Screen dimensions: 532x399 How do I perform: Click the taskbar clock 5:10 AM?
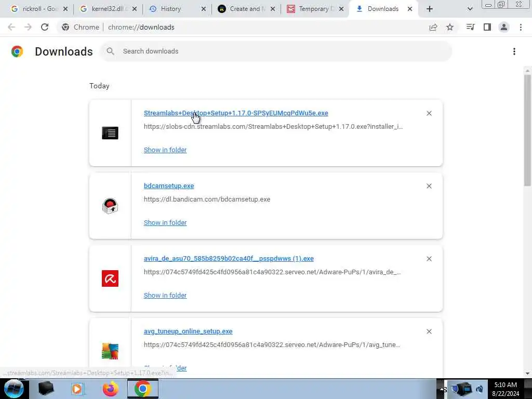tap(506, 389)
